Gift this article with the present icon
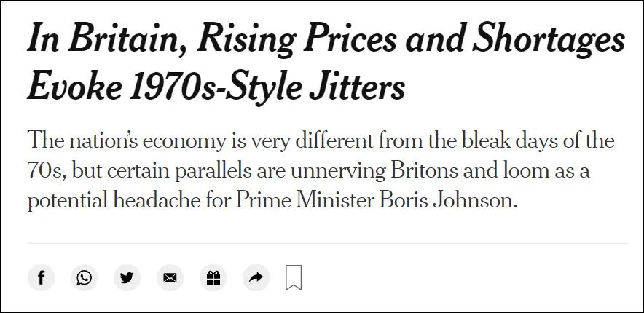This screenshot has width=644, height=313. point(213,278)
